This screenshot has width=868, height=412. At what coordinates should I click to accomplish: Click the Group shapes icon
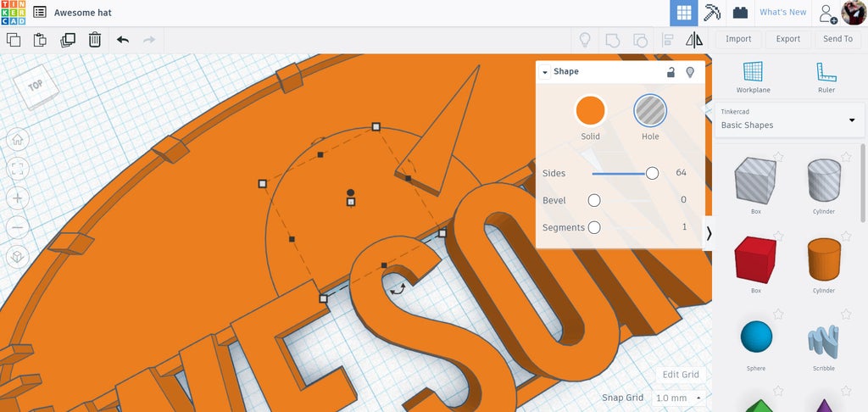(x=612, y=40)
